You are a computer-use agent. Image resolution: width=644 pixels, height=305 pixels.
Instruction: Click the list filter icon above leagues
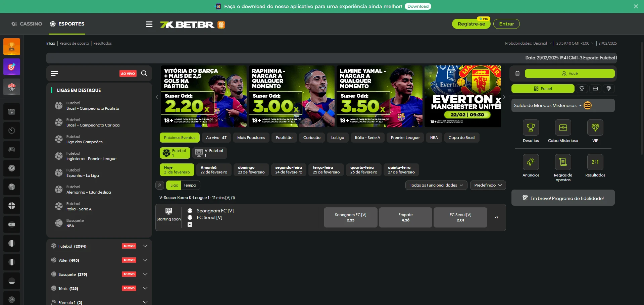point(54,73)
